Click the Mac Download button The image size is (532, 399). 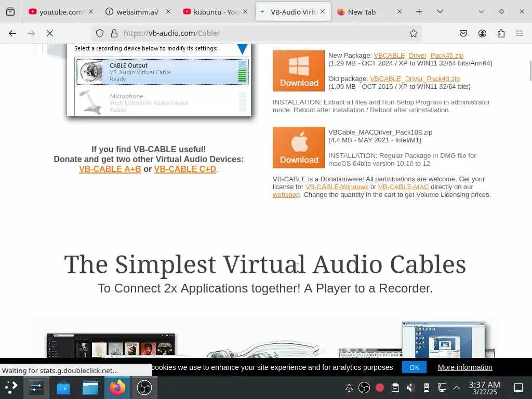pos(299,148)
